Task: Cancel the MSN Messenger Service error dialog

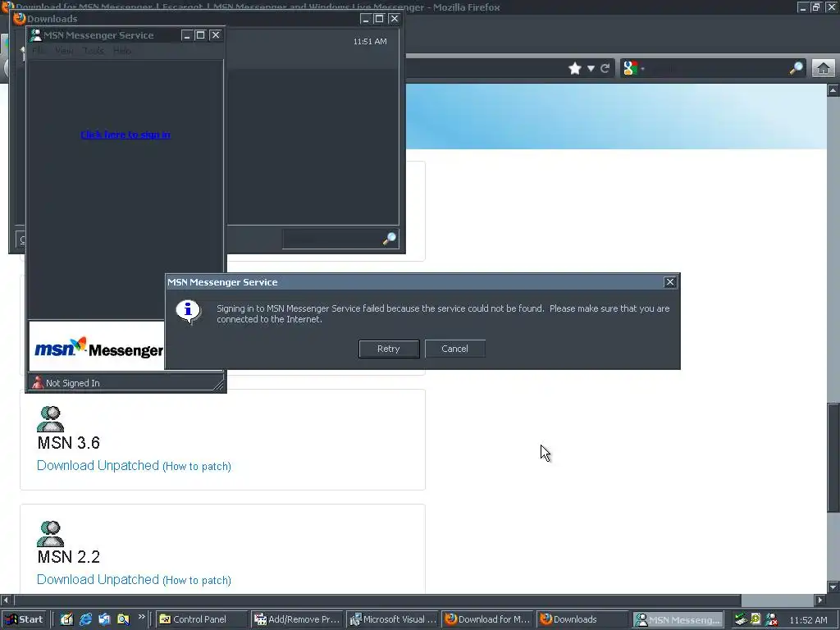Action: pos(454,349)
